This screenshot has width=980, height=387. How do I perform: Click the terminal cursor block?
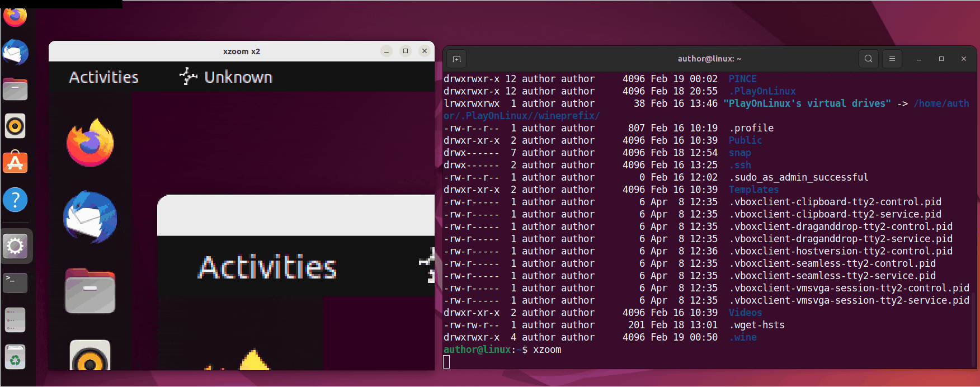[446, 362]
